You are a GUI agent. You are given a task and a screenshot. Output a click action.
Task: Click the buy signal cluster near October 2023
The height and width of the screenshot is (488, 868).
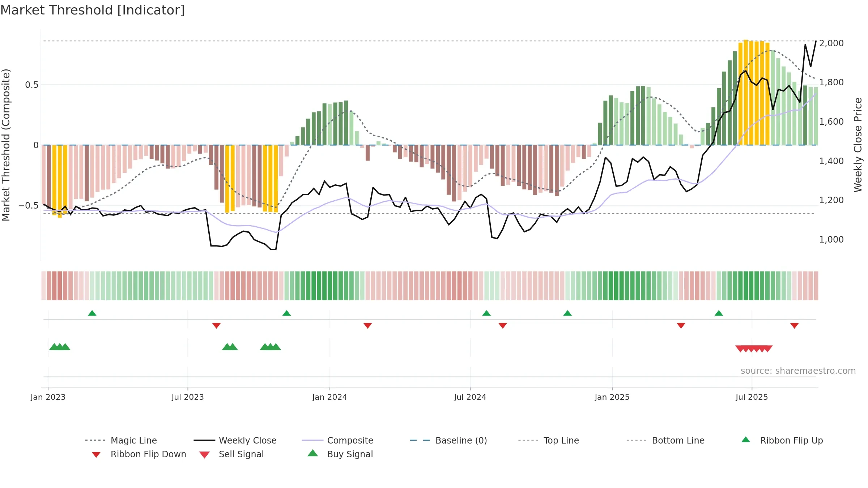pyautogui.click(x=271, y=347)
